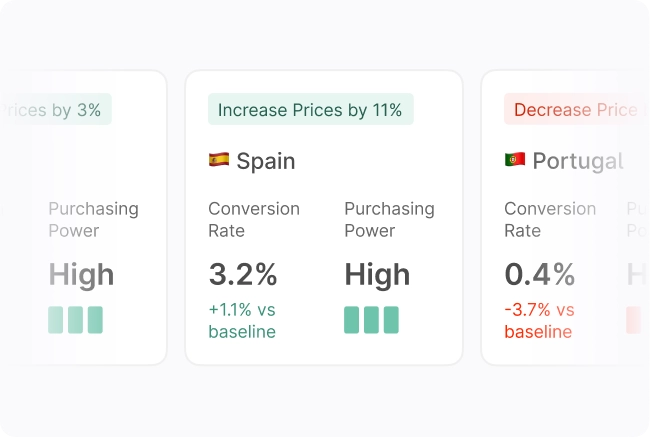
Task: Click the Purchasing Power label in leftmost card
Action: pos(93,219)
